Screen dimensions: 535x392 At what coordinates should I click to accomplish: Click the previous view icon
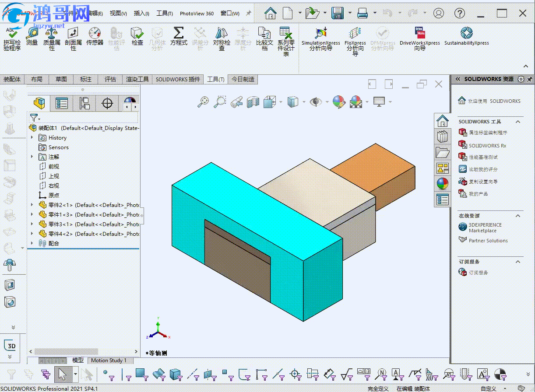(237, 102)
